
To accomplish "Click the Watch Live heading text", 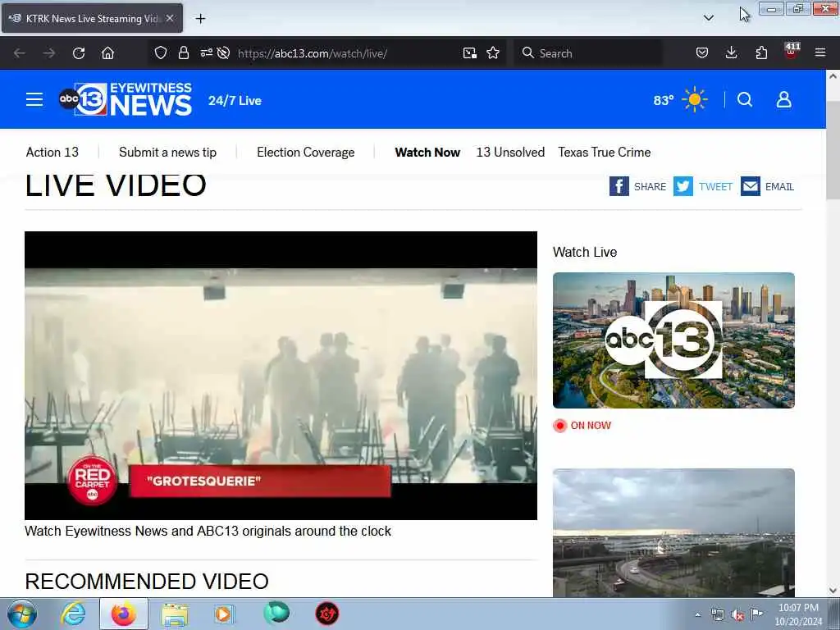I will (x=585, y=252).
